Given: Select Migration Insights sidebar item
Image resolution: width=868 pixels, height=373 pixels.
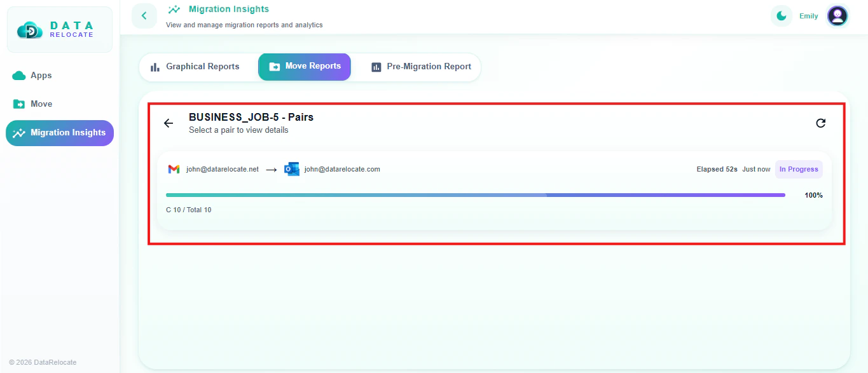Looking at the screenshot, I should pyautogui.click(x=60, y=133).
